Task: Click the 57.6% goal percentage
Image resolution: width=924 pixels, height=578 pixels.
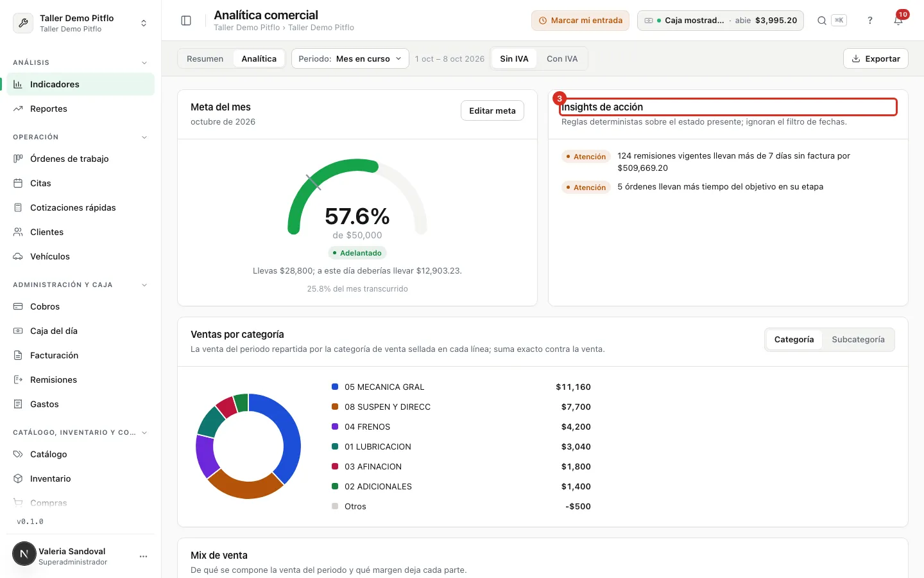Action: [x=357, y=216]
